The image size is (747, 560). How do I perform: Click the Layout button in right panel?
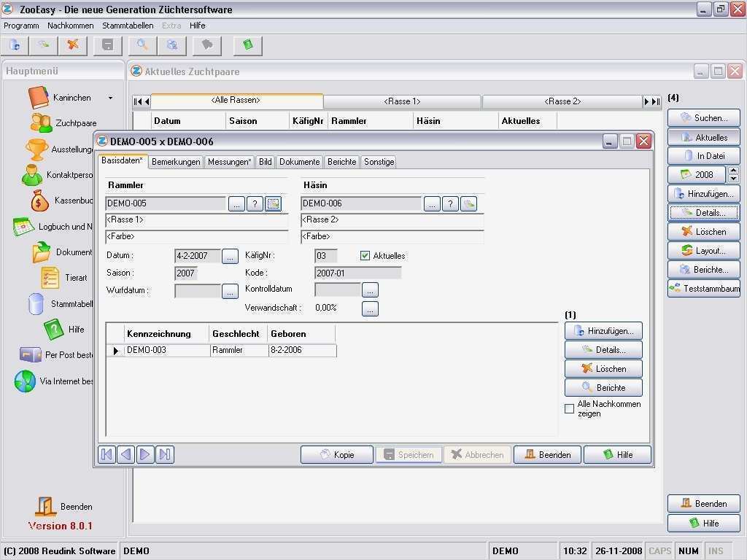[704, 251]
